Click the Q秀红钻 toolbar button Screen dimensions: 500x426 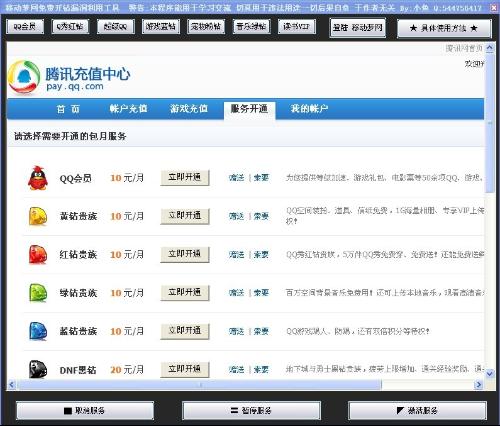70,27
